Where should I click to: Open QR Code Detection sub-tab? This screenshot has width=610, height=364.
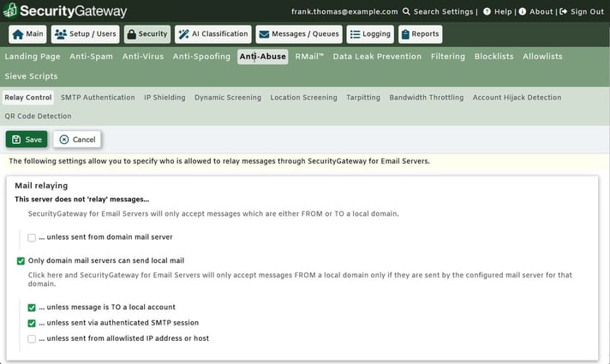point(38,116)
